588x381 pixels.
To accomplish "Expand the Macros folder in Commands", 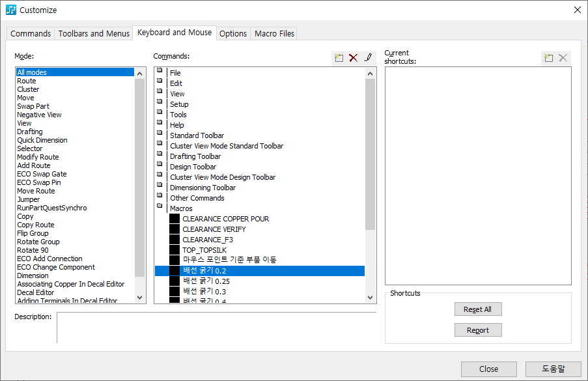I will click(160, 208).
